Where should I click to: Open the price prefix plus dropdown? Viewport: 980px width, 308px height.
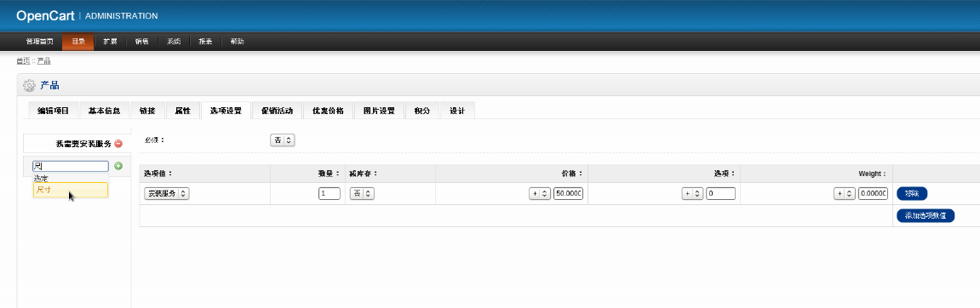coord(539,194)
